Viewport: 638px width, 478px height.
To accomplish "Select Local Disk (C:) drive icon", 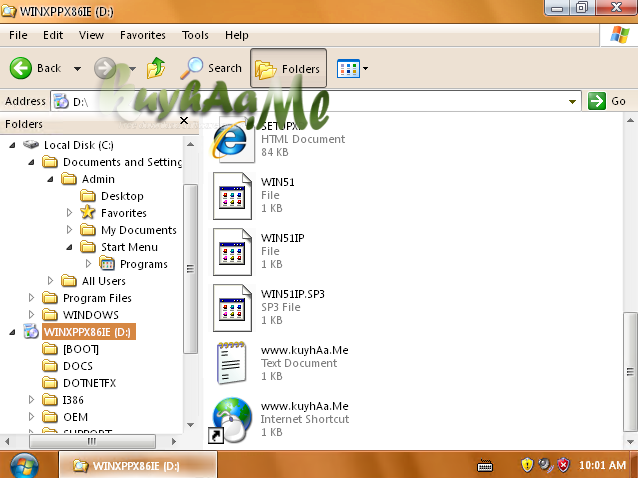I will (x=31, y=144).
